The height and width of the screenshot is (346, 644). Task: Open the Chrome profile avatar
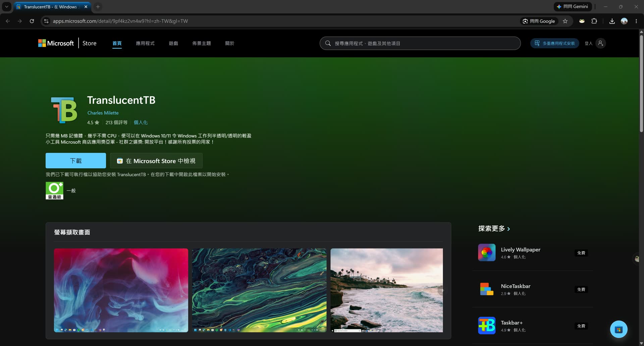(624, 21)
